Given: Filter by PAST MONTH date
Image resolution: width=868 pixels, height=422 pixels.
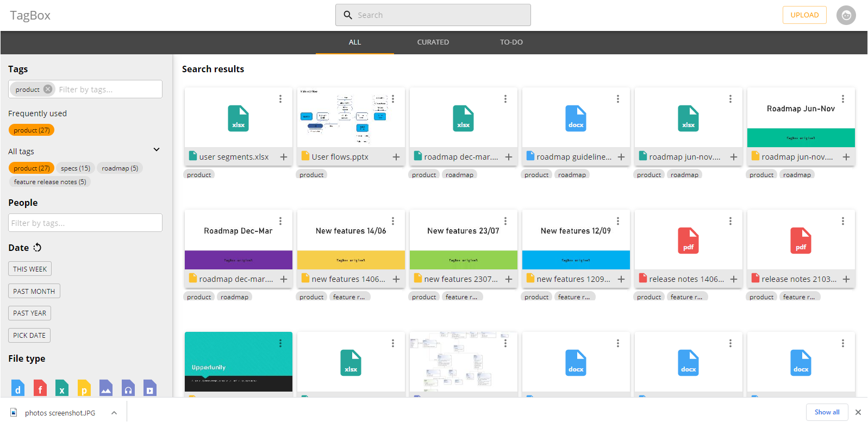Looking at the screenshot, I should click(x=34, y=291).
